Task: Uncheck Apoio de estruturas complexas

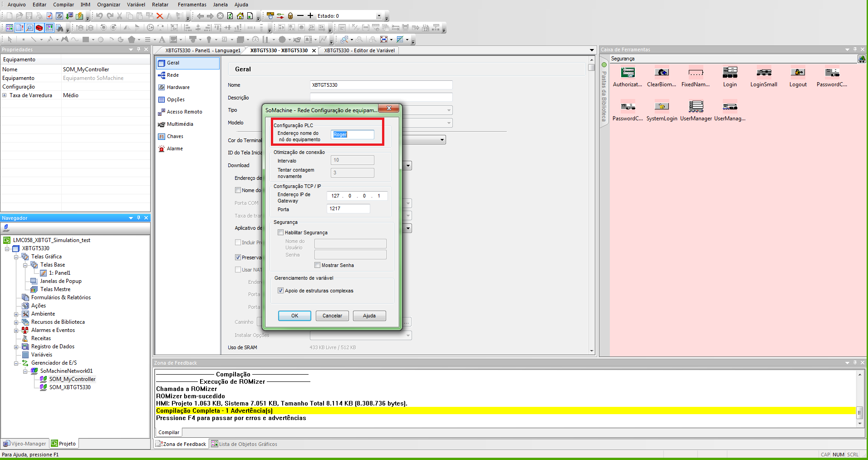Action: click(281, 291)
